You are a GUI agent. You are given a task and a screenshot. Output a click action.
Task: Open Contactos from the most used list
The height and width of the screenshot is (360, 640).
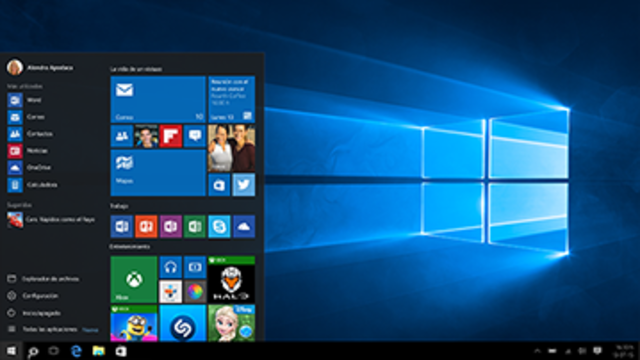pyautogui.click(x=52, y=134)
